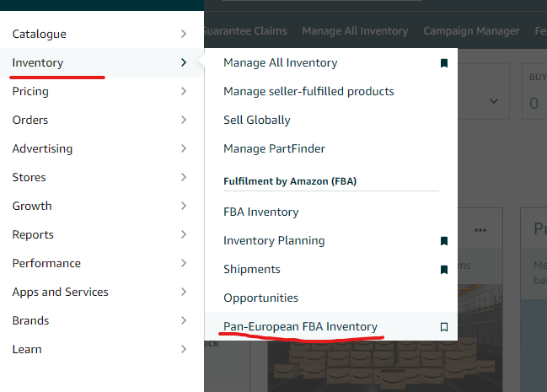The image size is (547, 392).
Task: Open the Apps and Services menu
Action: point(61,293)
